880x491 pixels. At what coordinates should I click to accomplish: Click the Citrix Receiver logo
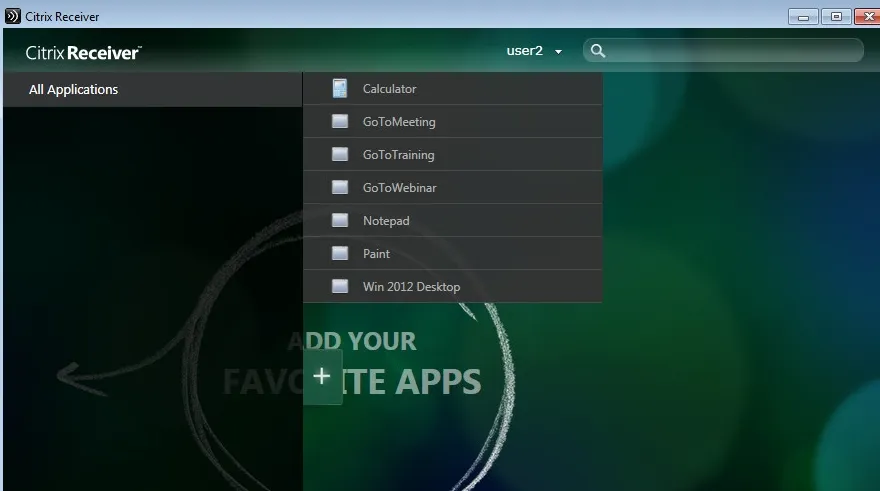(84, 53)
